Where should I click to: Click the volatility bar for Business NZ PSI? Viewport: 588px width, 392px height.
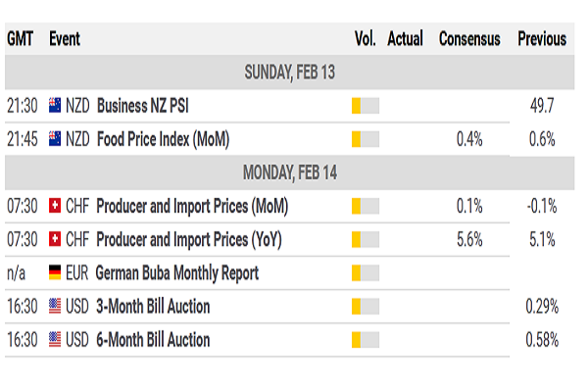point(365,106)
